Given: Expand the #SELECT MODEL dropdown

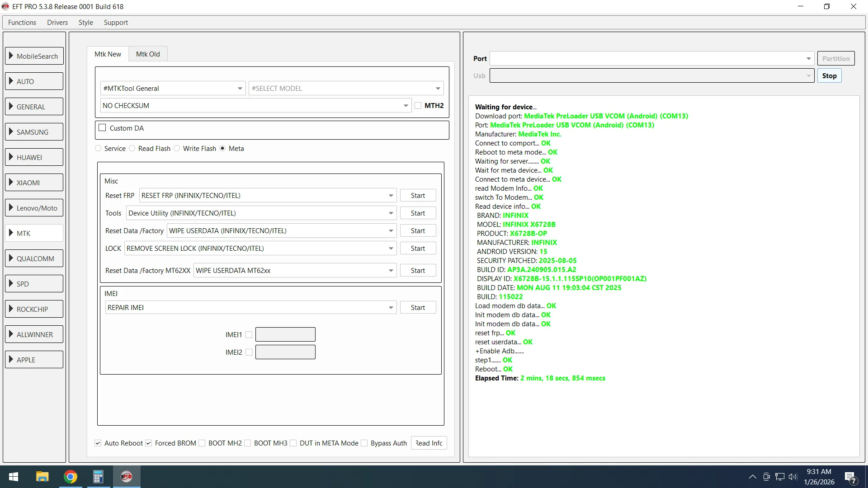Looking at the screenshot, I should (438, 89).
